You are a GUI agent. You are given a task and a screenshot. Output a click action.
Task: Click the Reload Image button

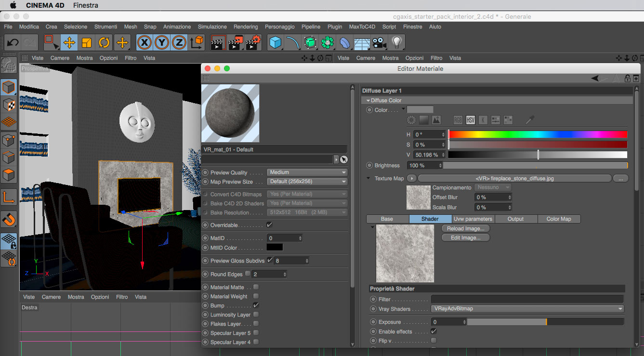(465, 228)
